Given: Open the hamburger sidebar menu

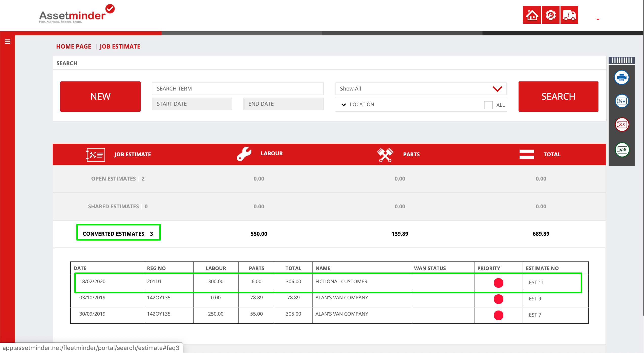Looking at the screenshot, I should pos(8,42).
